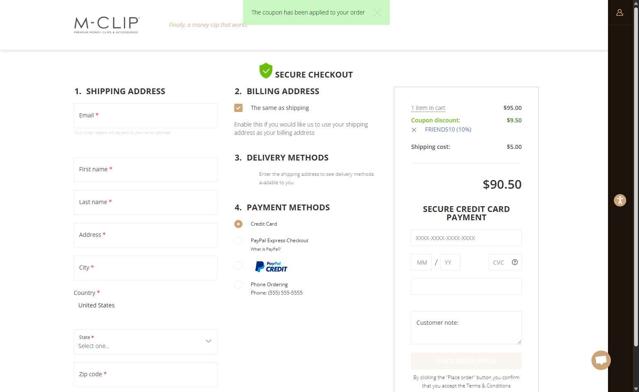Click the M-CLIP logo

click(x=106, y=25)
